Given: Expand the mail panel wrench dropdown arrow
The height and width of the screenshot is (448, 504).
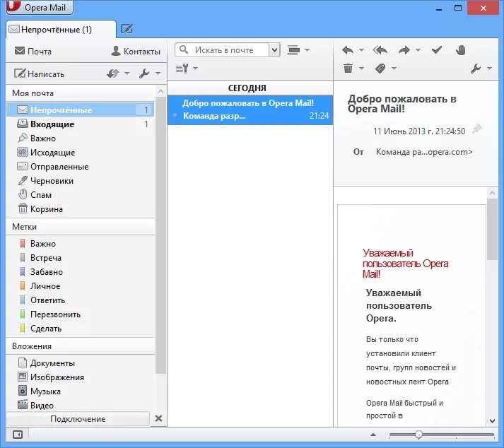Looking at the screenshot, I should click(x=158, y=73).
